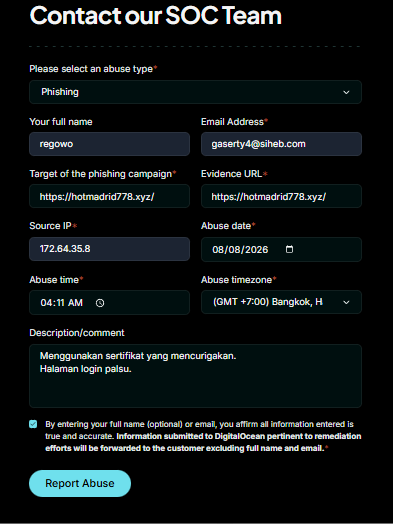Click the 'Your full name' label
The image size is (393, 524).
pos(61,122)
